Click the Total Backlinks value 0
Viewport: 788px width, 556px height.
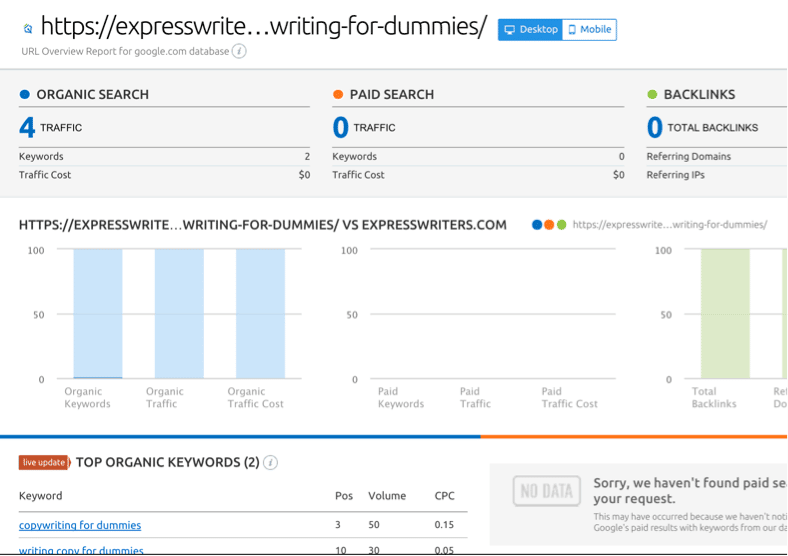654,127
